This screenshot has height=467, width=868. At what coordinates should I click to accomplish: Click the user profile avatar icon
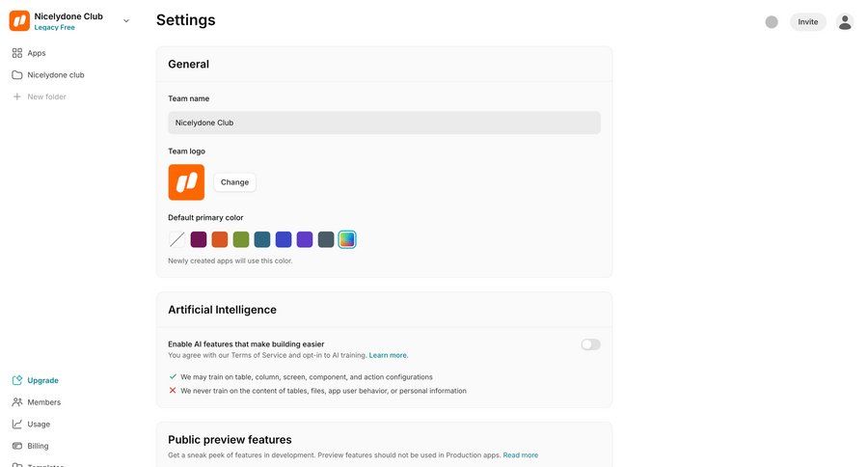coord(845,22)
